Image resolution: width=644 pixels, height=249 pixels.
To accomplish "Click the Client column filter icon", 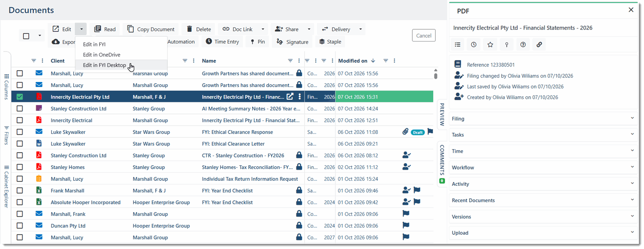I will [x=34, y=61].
